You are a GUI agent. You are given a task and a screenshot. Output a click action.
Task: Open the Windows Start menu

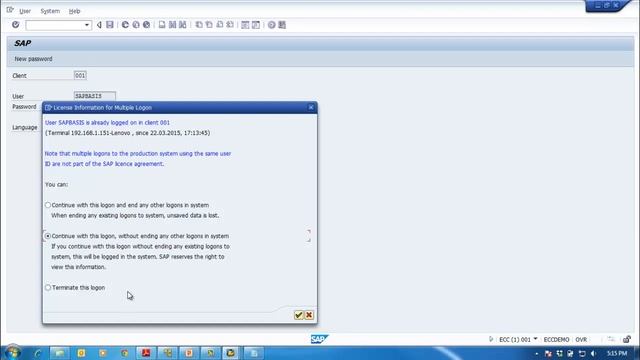(13, 353)
